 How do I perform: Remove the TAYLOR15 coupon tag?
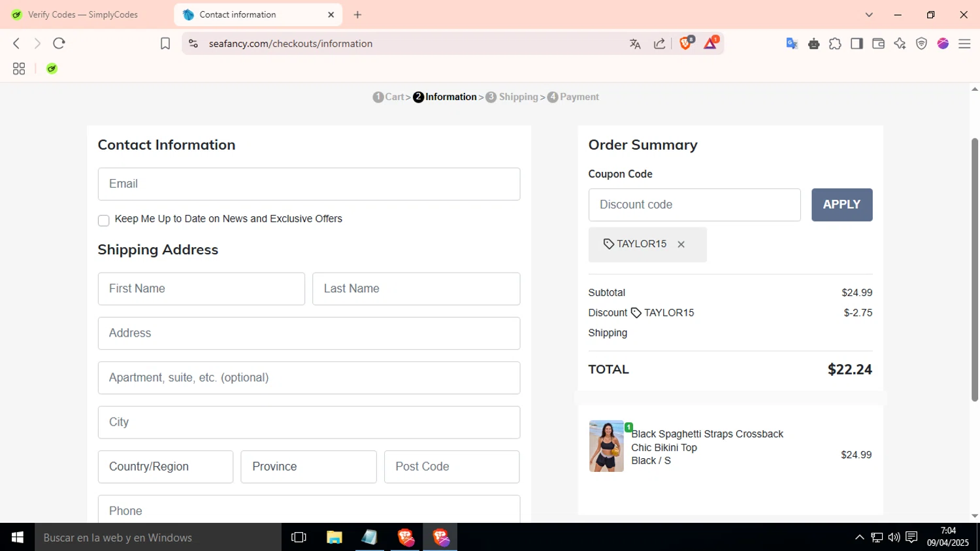coord(681,244)
